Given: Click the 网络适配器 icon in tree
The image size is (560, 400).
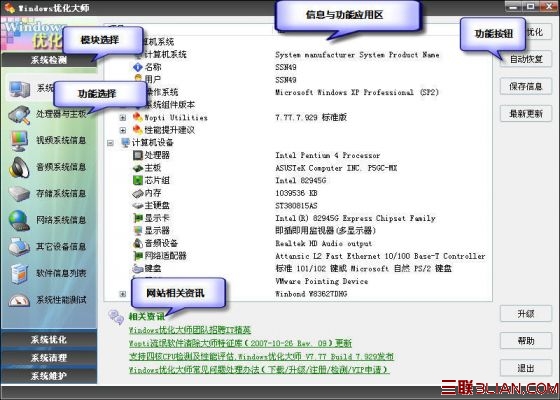Looking at the screenshot, I should 138,256.
